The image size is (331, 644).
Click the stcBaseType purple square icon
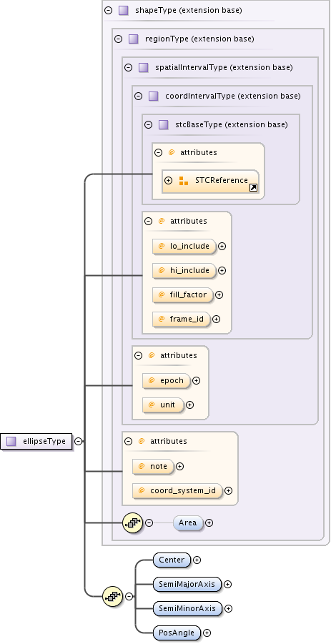tap(164, 124)
